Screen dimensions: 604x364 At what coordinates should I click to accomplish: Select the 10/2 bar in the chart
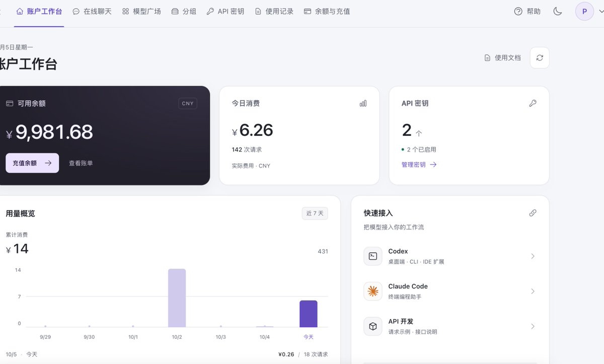point(177,298)
